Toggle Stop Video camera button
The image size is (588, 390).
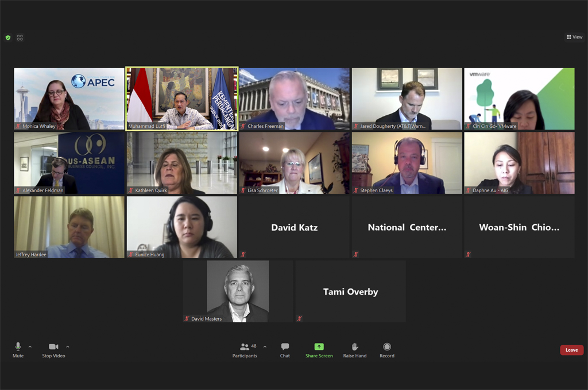tap(53, 350)
